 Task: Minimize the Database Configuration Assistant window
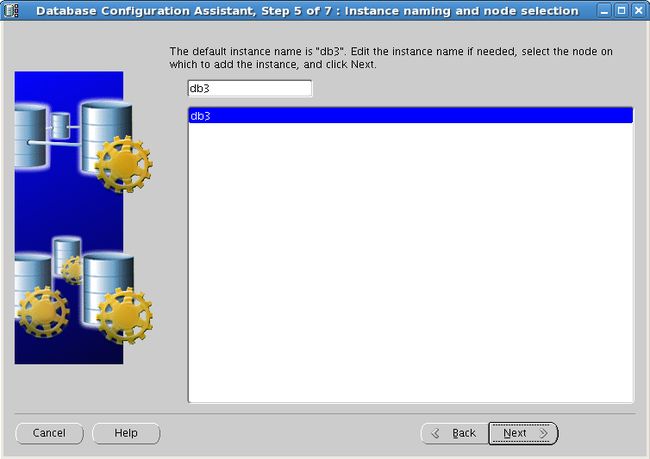pos(604,11)
